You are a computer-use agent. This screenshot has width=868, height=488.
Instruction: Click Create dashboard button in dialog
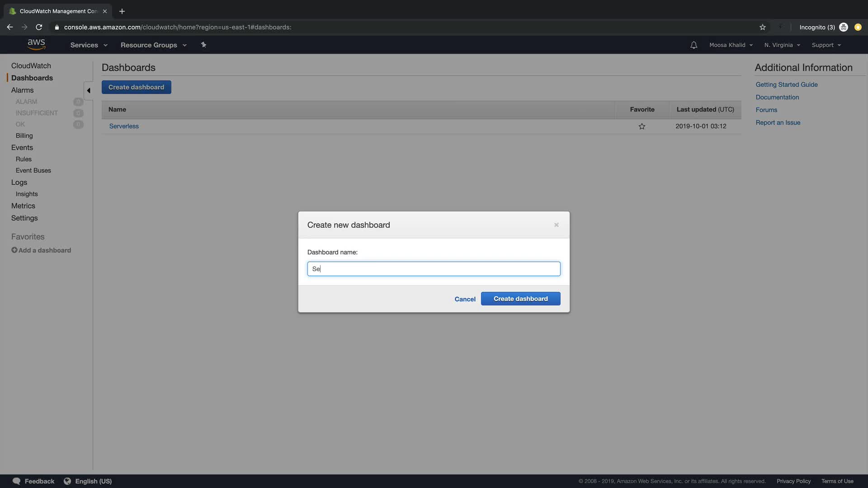520,299
